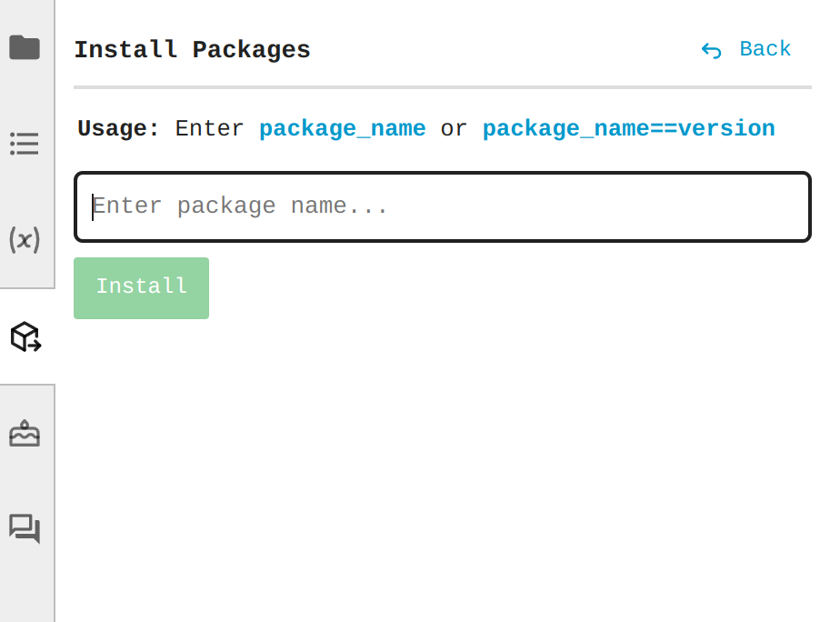This screenshot has width=840, height=622.
Task: Click the bold Usage: label
Action: [118, 129]
